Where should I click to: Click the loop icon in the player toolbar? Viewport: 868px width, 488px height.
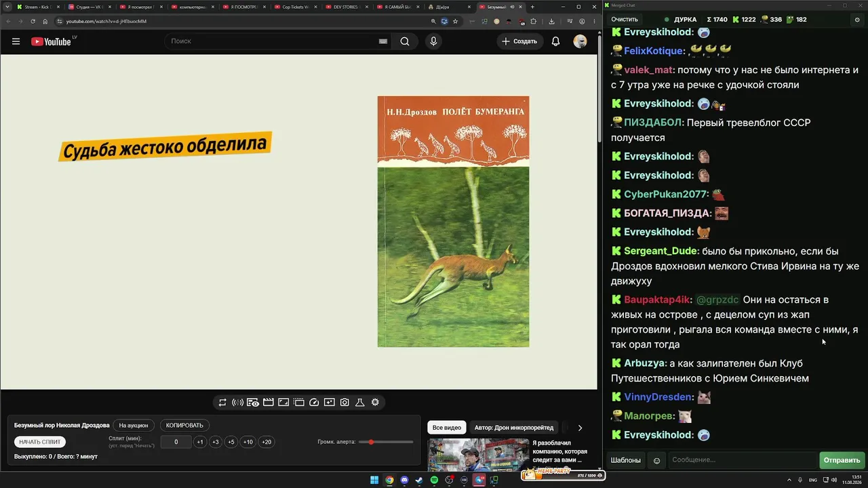[222, 403]
